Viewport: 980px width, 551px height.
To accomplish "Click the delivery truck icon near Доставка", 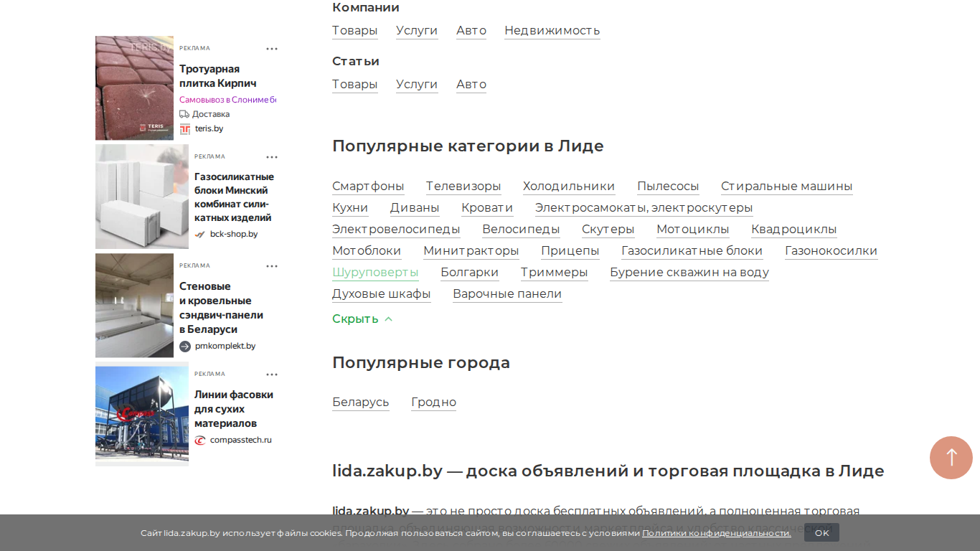I will (x=184, y=114).
